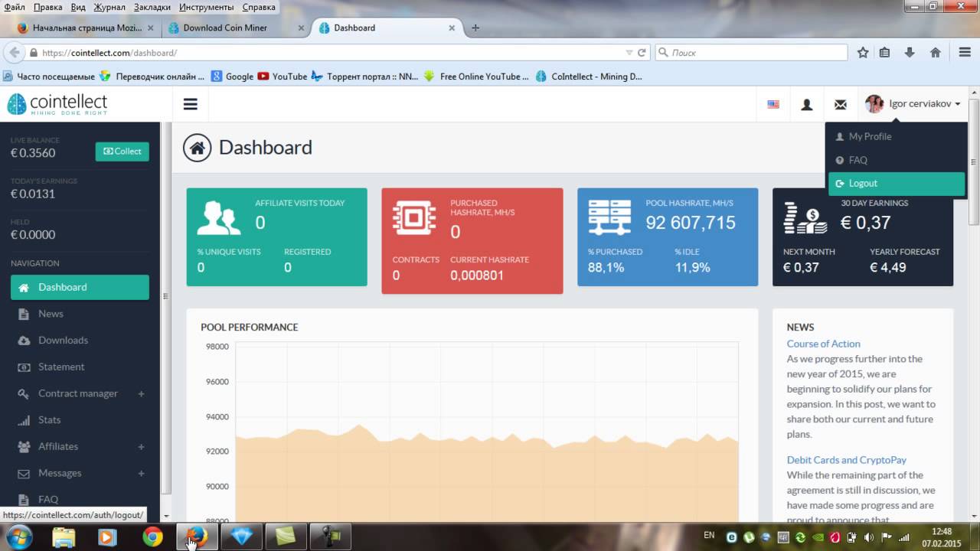Open the Firefox downloads arrow icon
The image size is (980, 551).
[910, 53]
